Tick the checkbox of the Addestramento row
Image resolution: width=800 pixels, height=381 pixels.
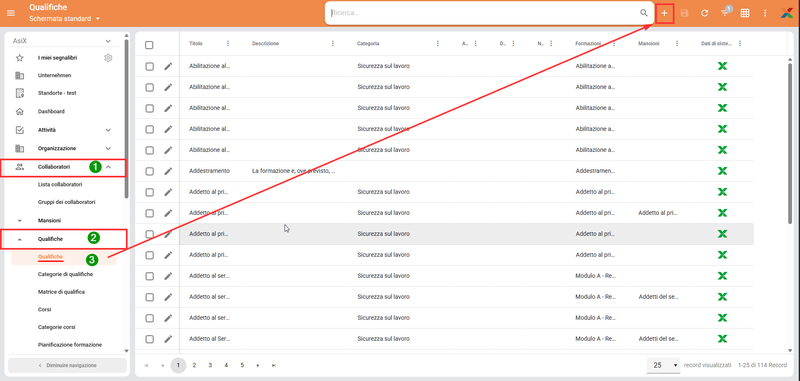[149, 171]
